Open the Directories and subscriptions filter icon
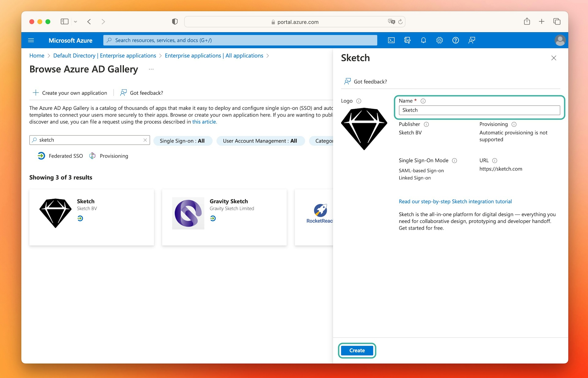Screen dimensions: 588x378 (x=407, y=40)
